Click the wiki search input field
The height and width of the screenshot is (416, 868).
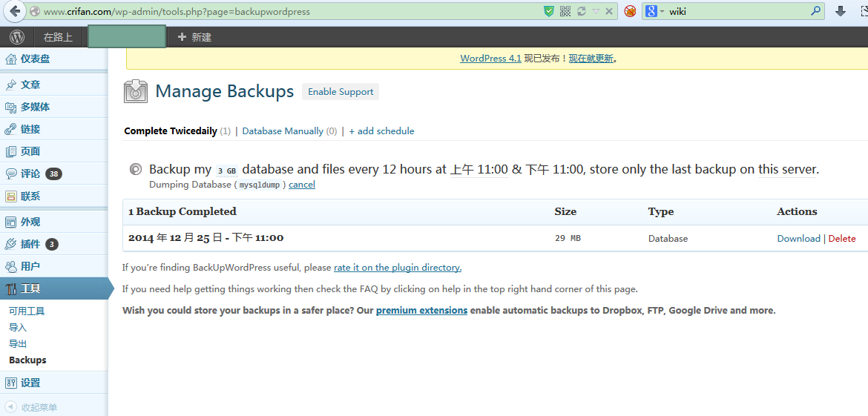pyautogui.click(x=734, y=11)
